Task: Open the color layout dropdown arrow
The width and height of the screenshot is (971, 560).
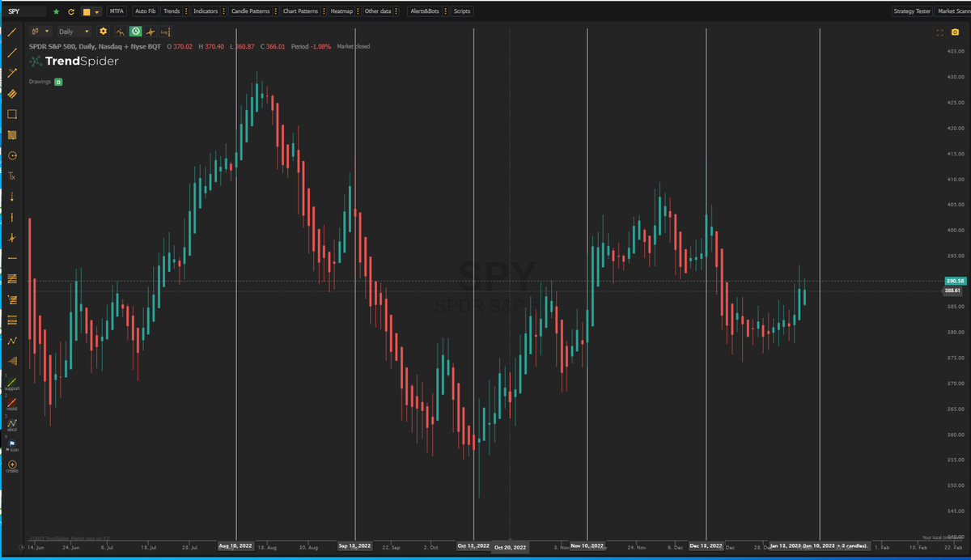Action: pyautogui.click(x=97, y=12)
